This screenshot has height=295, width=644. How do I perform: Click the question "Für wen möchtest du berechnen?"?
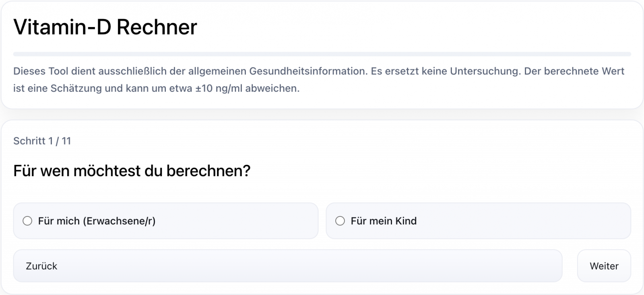coord(132,171)
